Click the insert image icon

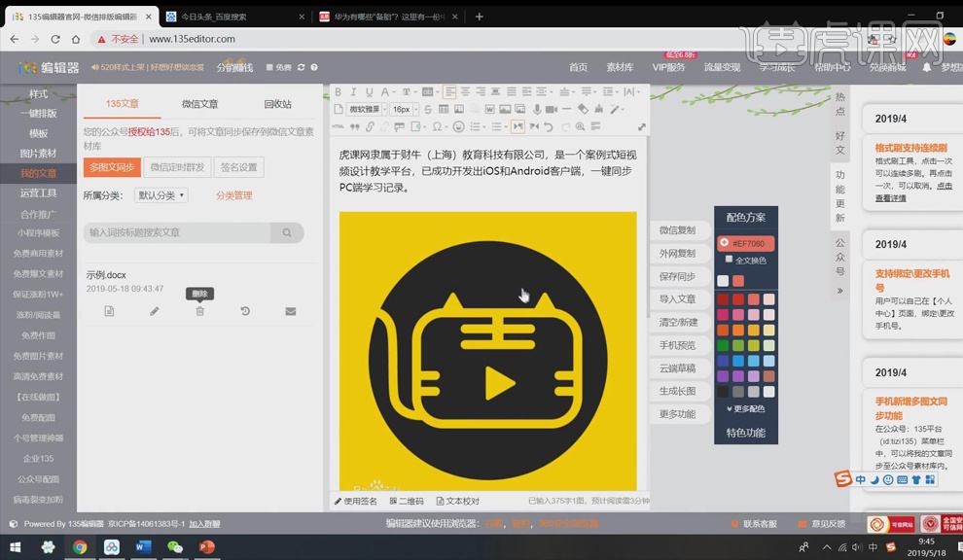point(503,109)
